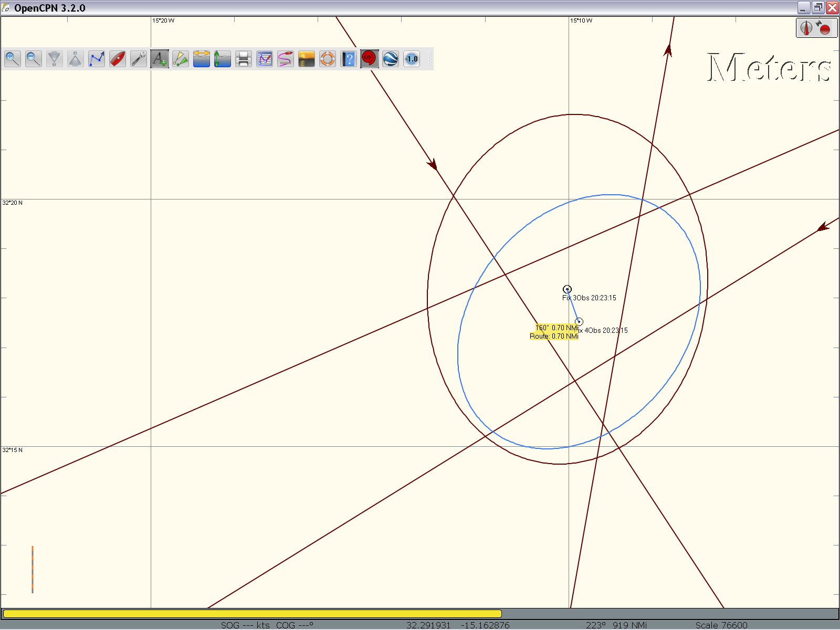Open the About OpenCPN help icon
The width and height of the screenshot is (840, 630).
click(x=349, y=59)
